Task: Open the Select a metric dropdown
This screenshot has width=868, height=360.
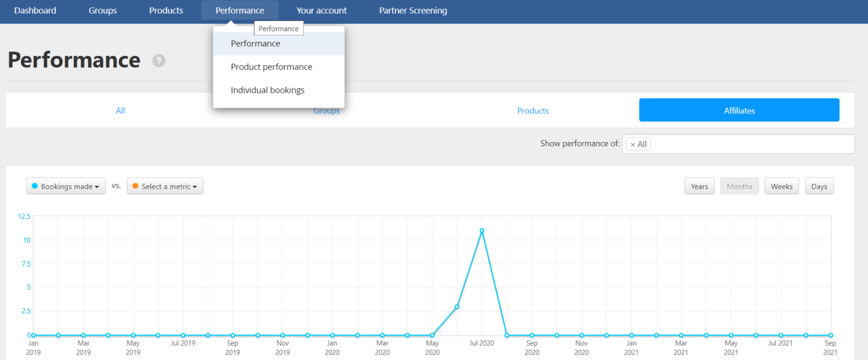Action: click(165, 187)
